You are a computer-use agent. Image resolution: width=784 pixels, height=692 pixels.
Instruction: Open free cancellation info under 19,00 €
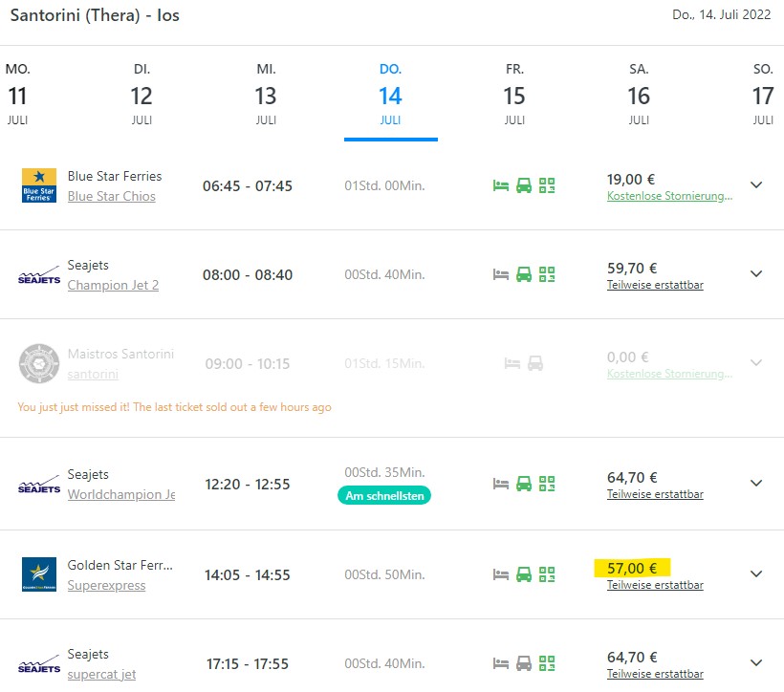(x=670, y=196)
